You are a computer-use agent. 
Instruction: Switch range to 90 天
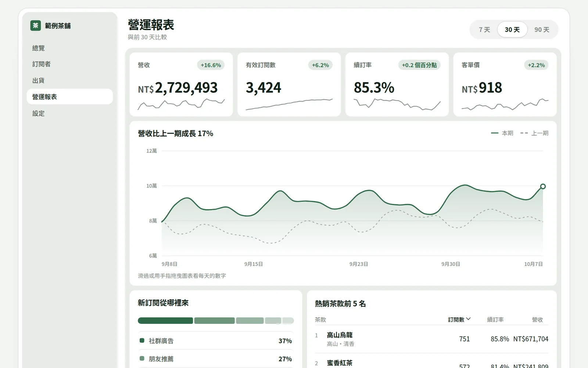click(x=542, y=29)
